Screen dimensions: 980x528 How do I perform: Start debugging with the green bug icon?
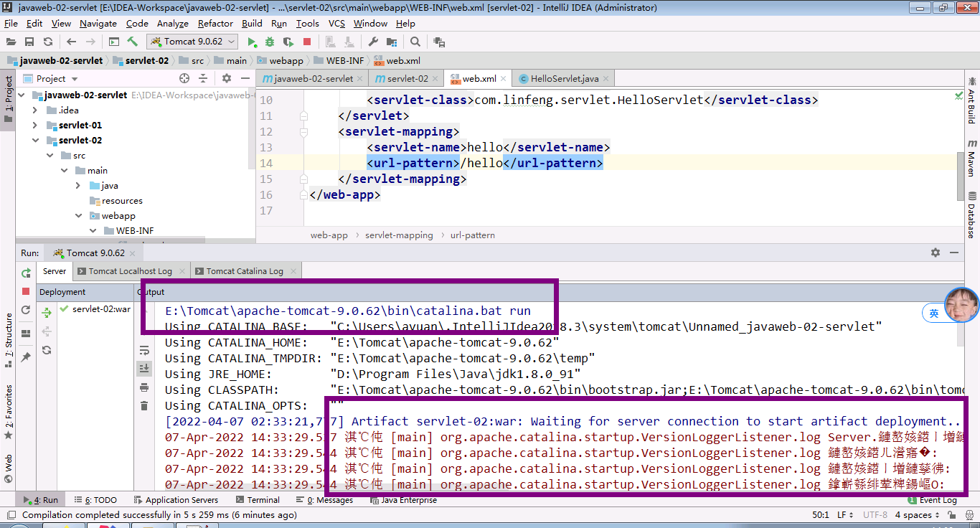pos(270,42)
